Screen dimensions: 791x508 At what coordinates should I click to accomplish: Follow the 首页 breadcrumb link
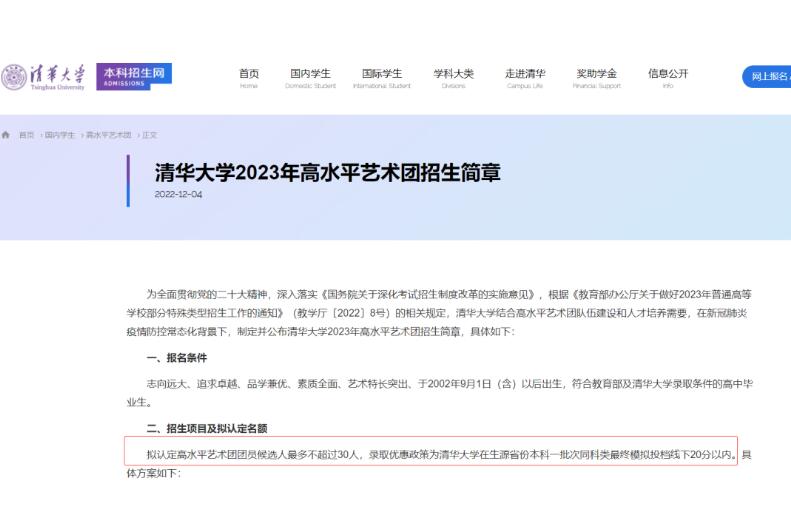click(x=26, y=135)
